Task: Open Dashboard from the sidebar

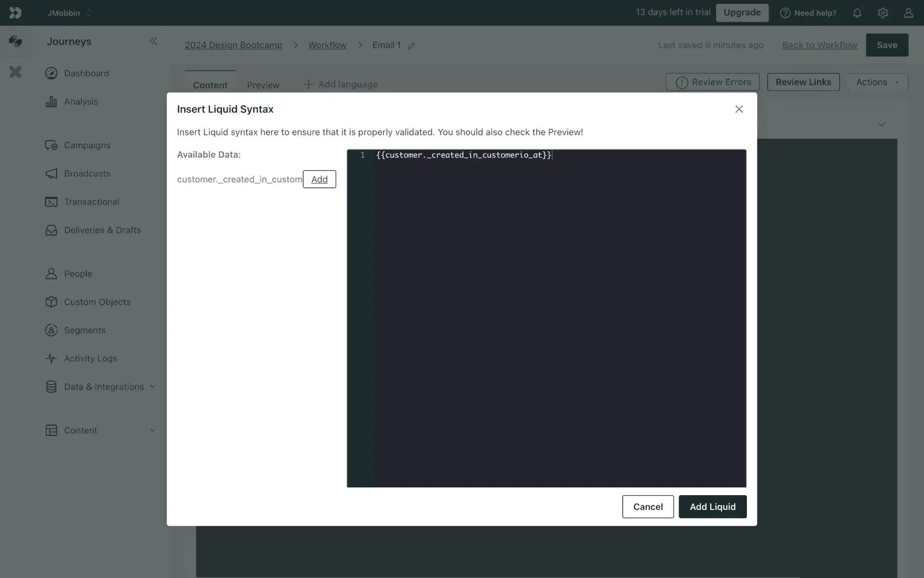Action: 86,73
